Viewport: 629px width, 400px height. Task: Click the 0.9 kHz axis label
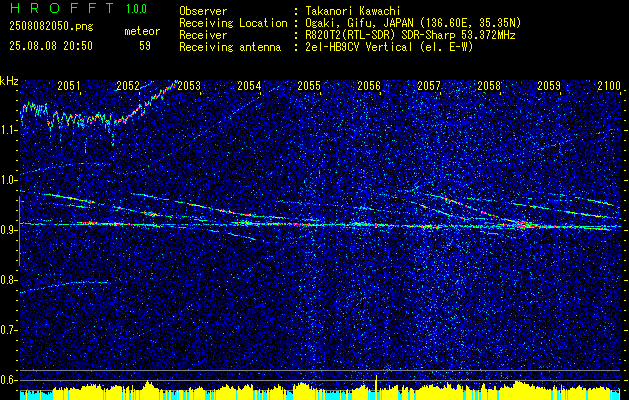coord(9,230)
